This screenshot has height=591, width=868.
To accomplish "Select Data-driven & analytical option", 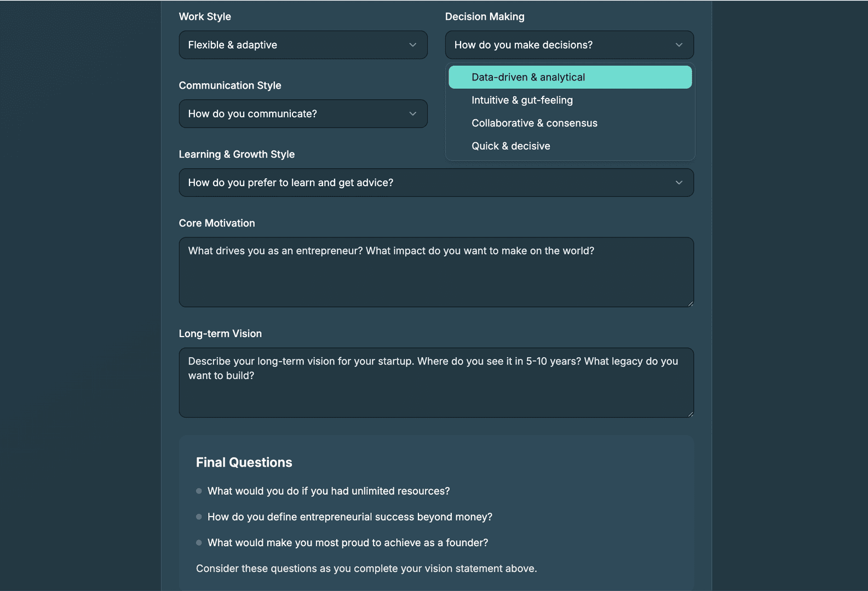I will (x=570, y=77).
